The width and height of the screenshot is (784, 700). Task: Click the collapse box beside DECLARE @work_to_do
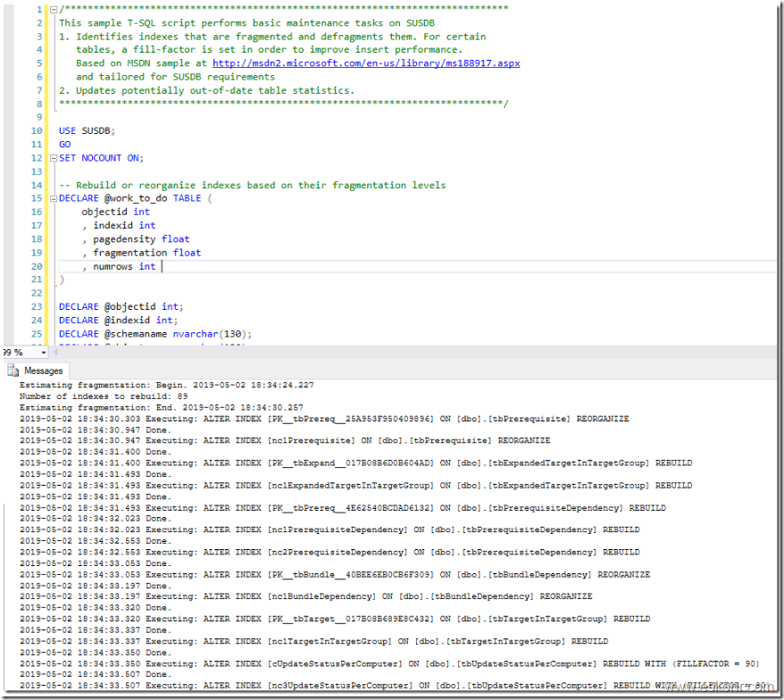[x=52, y=198]
